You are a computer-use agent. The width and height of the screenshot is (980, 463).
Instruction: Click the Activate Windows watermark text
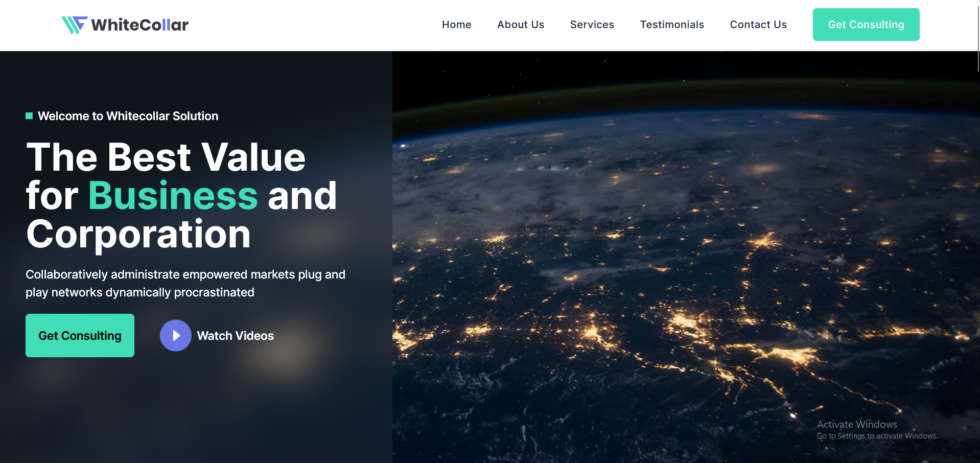(x=856, y=424)
